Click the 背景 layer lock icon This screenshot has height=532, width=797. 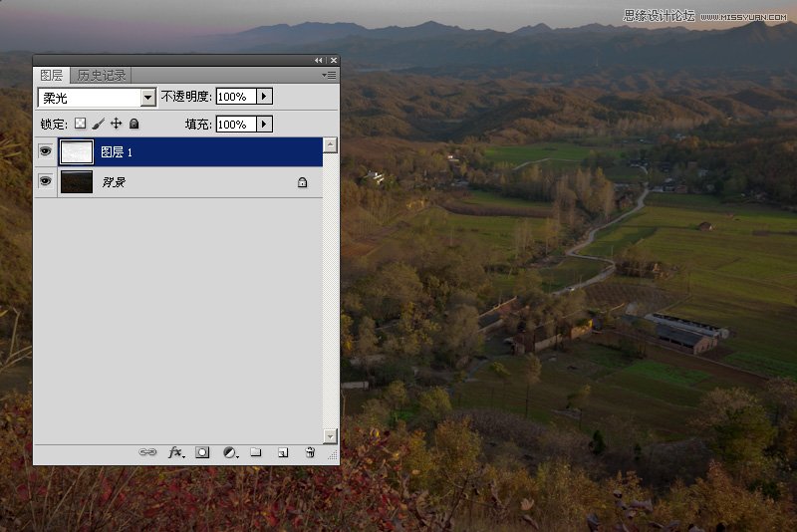coord(303,182)
